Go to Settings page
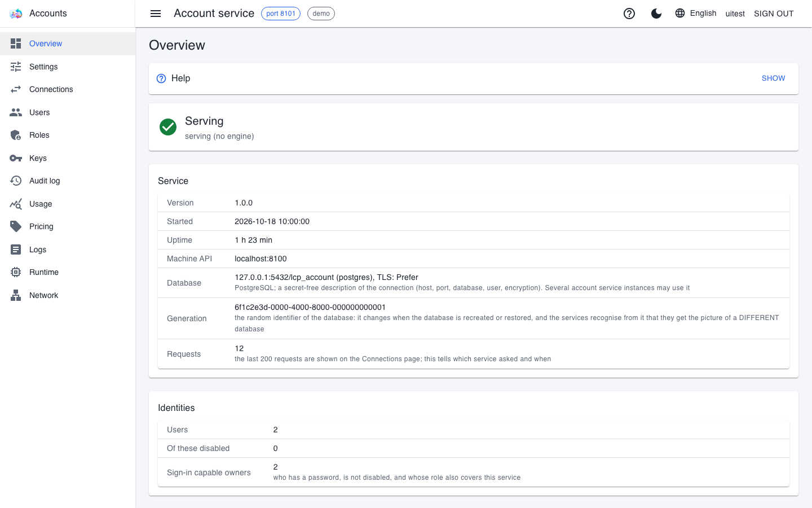Viewport: 812px width, 508px height. point(68,67)
